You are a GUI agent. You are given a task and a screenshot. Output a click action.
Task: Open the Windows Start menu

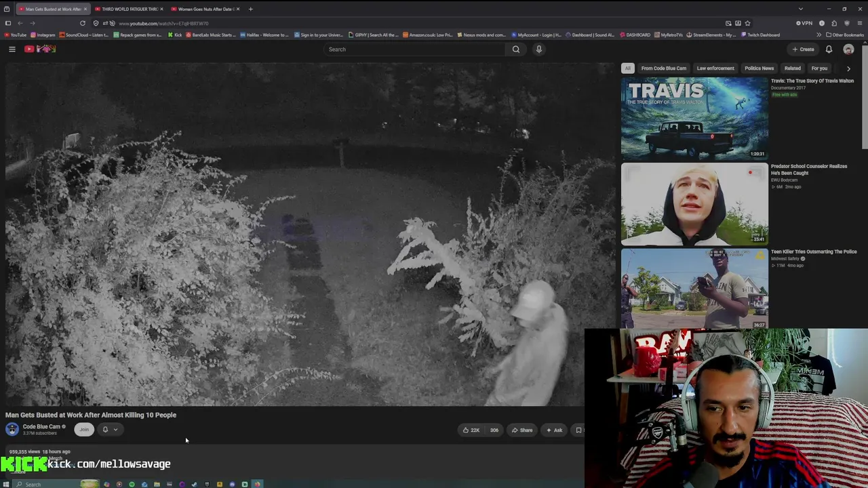[x=7, y=484]
